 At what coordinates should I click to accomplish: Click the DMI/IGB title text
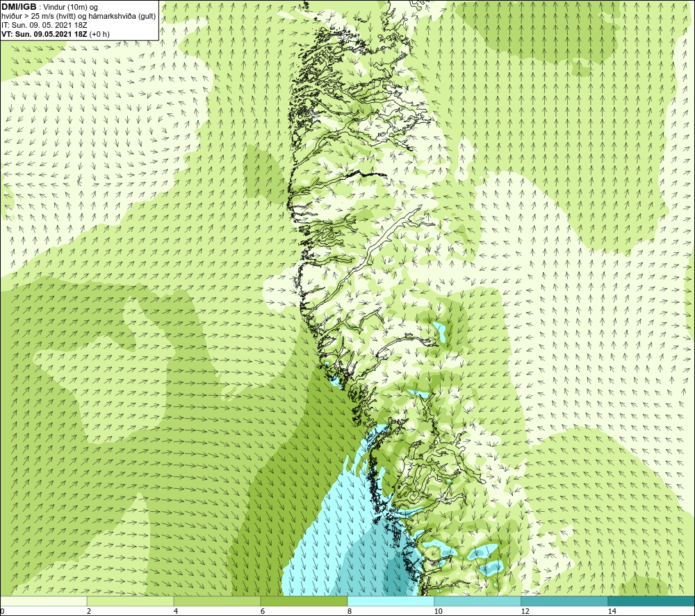19,7
